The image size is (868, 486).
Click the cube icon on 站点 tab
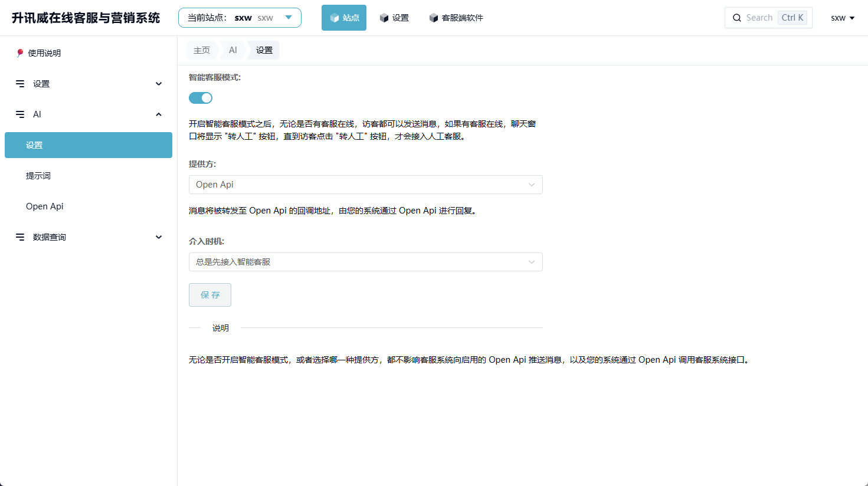(x=335, y=18)
